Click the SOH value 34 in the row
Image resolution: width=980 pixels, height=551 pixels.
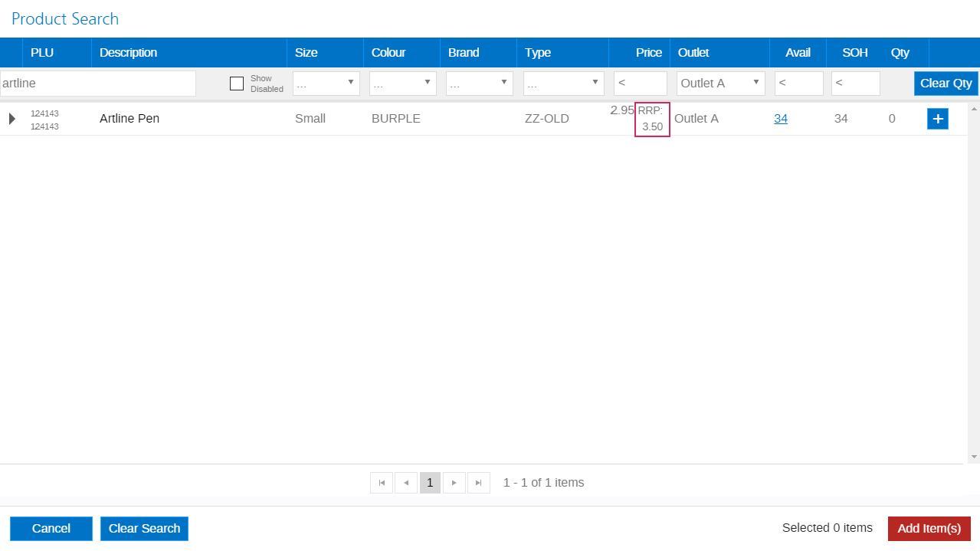(841, 119)
